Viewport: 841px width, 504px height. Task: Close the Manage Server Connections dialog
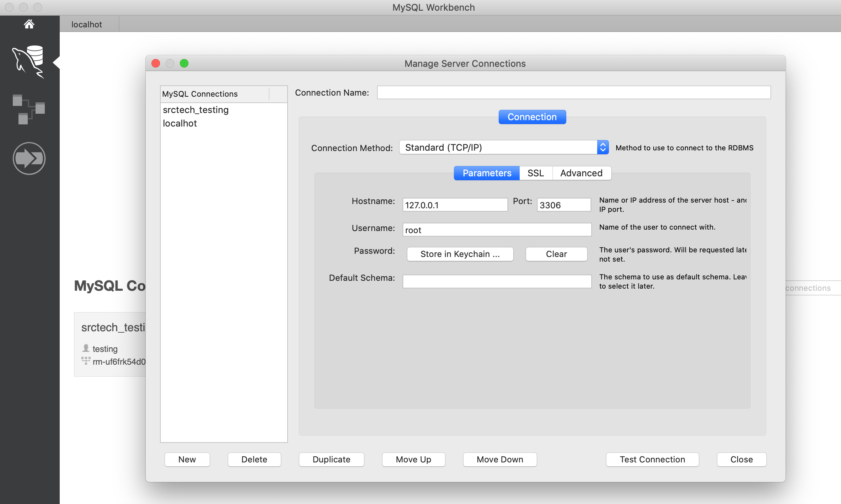click(x=741, y=460)
